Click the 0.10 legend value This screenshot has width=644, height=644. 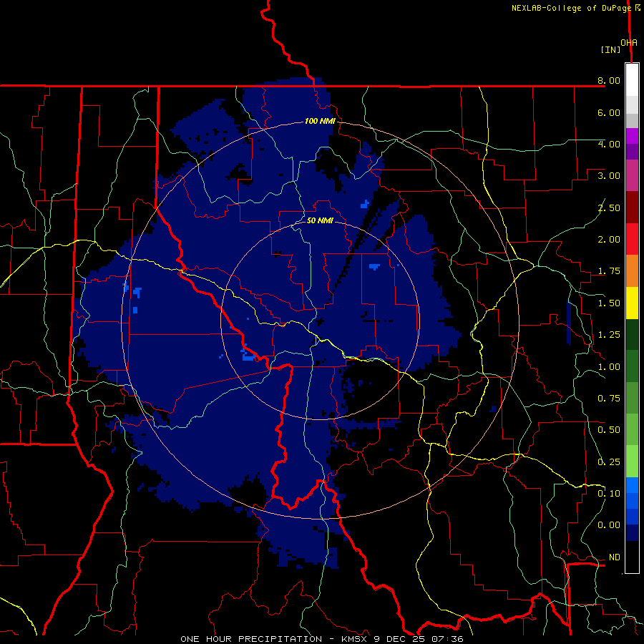click(609, 494)
